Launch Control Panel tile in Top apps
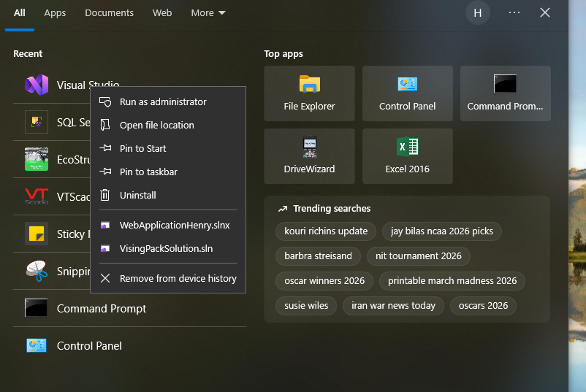The width and height of the screenshot is (586, 392). pyautogui.click(x=407, y=93)
